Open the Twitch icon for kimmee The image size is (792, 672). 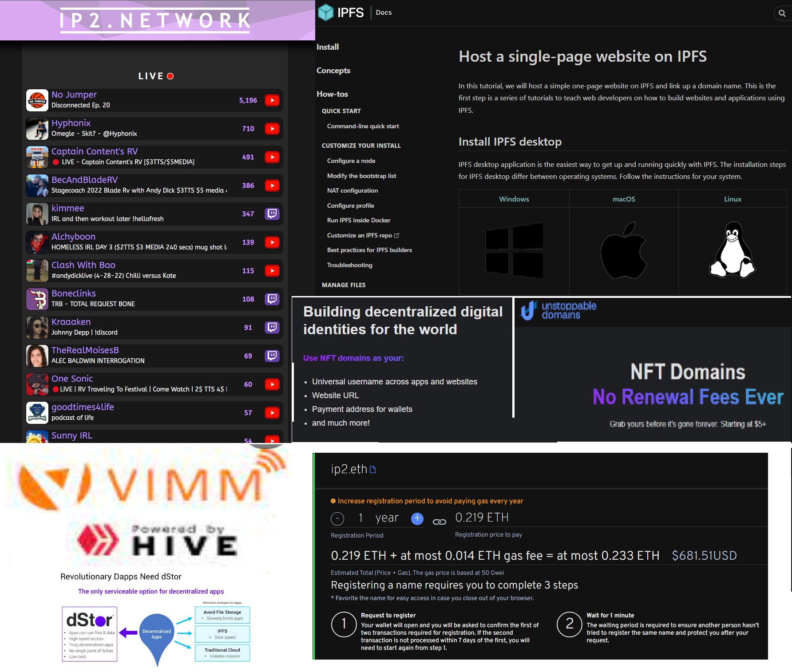[272, 214]
